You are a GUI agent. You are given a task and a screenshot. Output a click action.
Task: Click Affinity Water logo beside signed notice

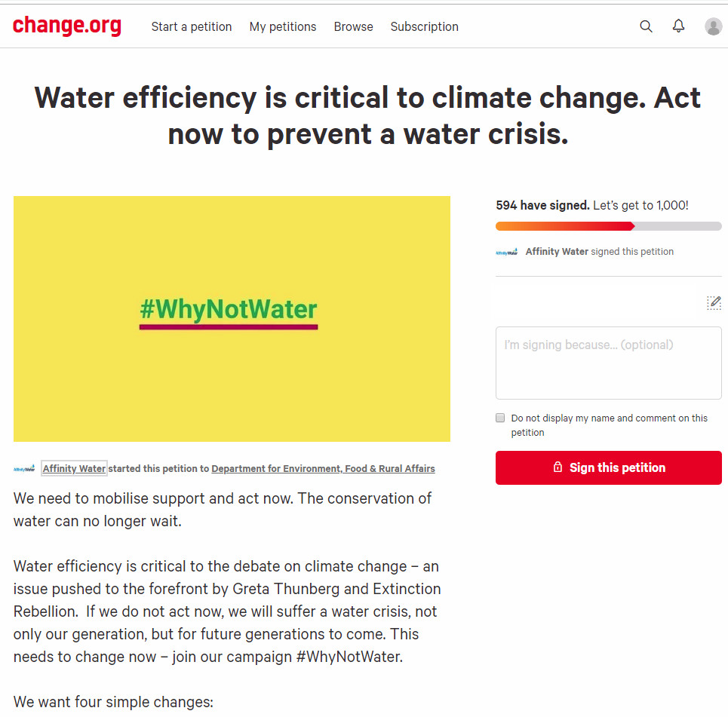[x=506, y=252]
